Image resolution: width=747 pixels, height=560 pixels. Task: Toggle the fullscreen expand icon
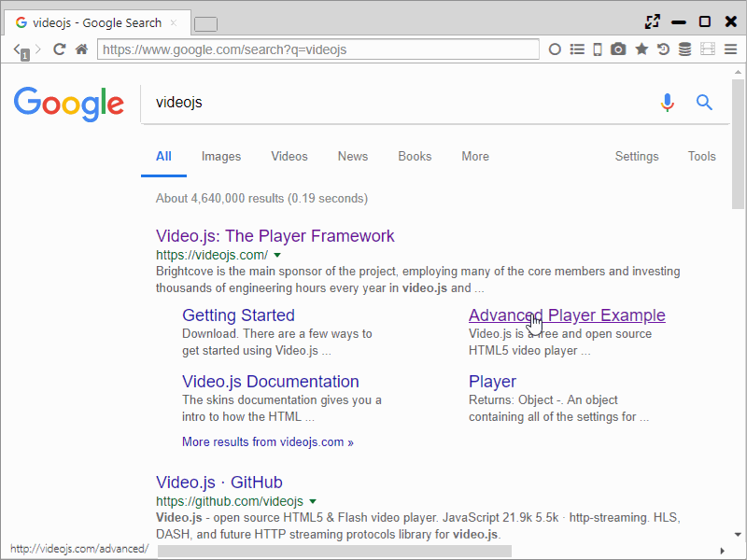coord(653,21)
